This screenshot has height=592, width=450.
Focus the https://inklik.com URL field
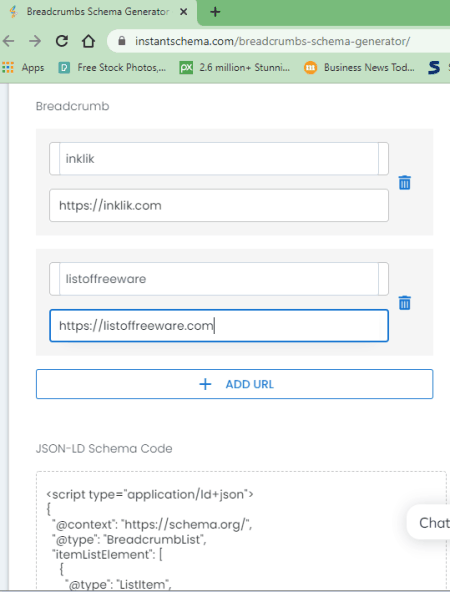tap(219, 205)
